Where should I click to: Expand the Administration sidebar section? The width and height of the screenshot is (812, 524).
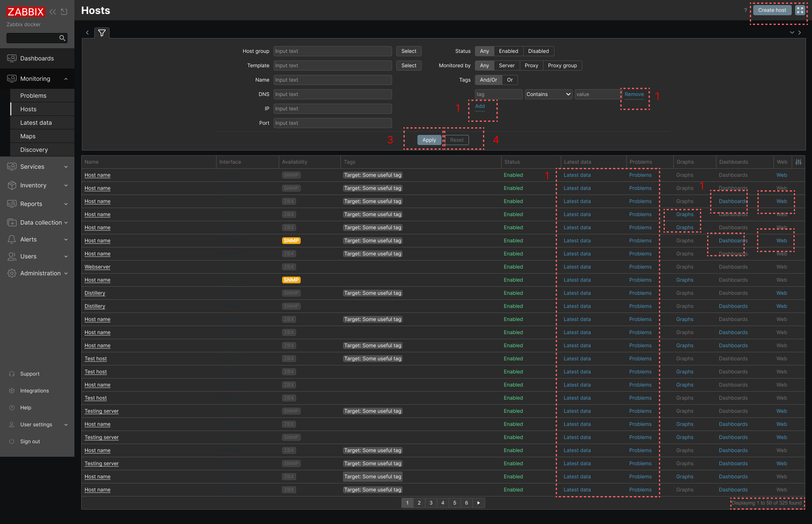pos(41,273)
